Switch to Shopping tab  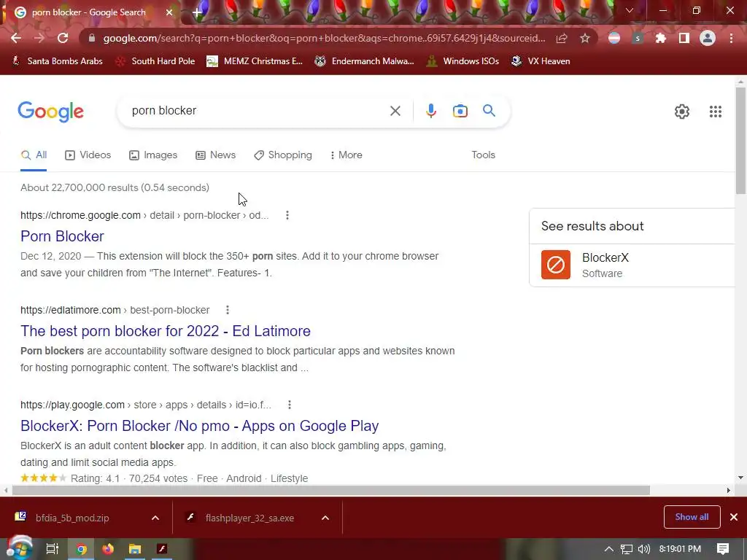pos(283,155)
